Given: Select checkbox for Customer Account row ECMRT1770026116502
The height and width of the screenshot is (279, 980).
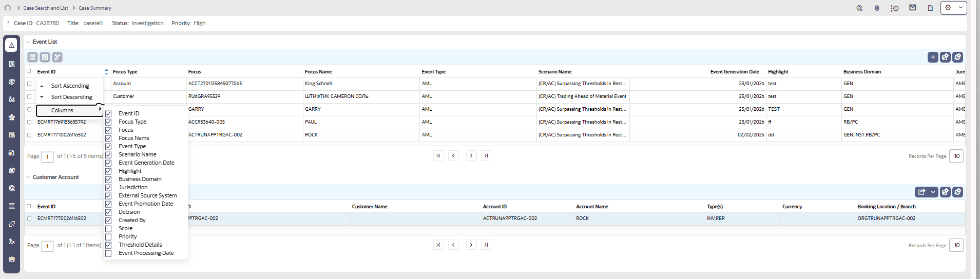Looking at the screenshot, I should point(29,218).
